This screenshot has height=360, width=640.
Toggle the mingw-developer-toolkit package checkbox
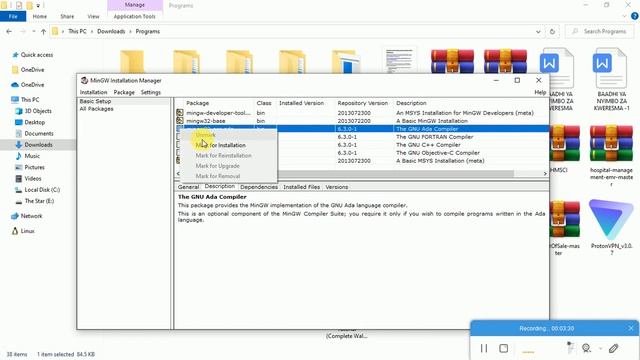180,113
